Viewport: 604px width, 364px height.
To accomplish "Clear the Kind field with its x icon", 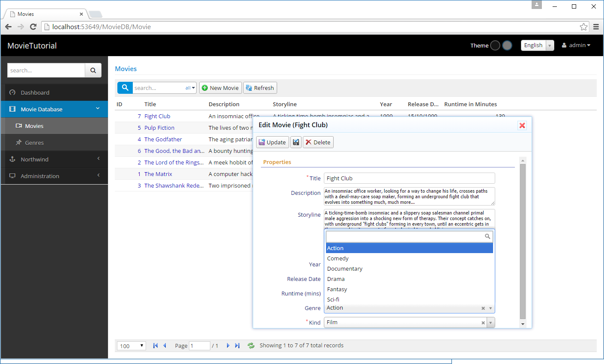I will [x=483, y=323].
